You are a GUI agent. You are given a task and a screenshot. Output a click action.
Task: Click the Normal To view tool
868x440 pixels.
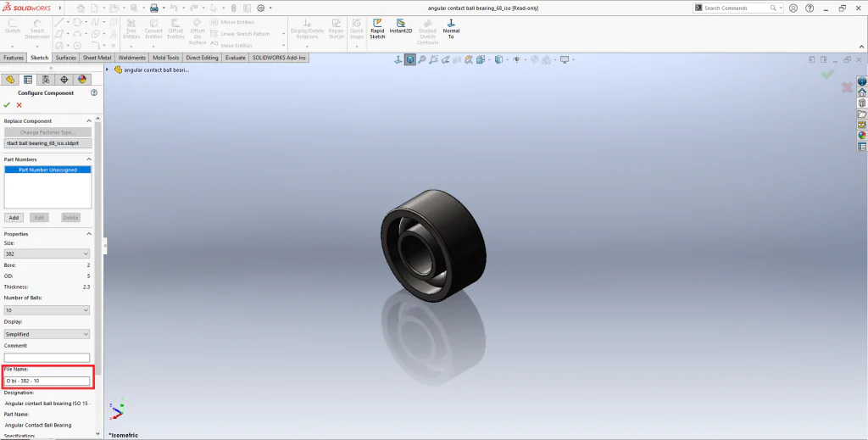tap(451, 30)
